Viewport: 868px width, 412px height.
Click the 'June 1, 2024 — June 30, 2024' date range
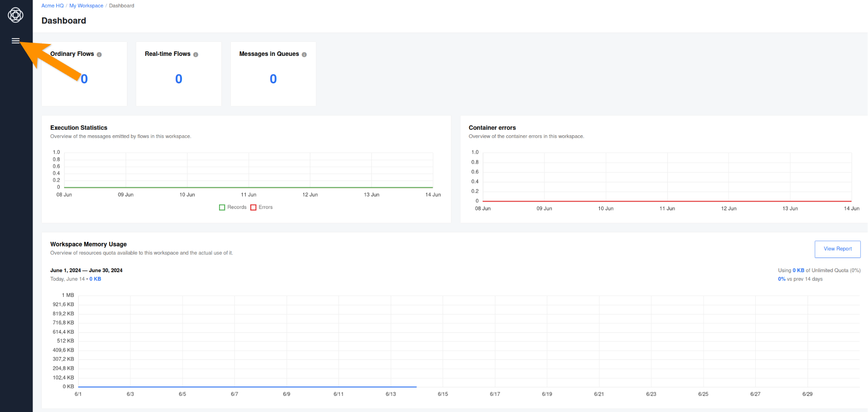click(86, 270)
